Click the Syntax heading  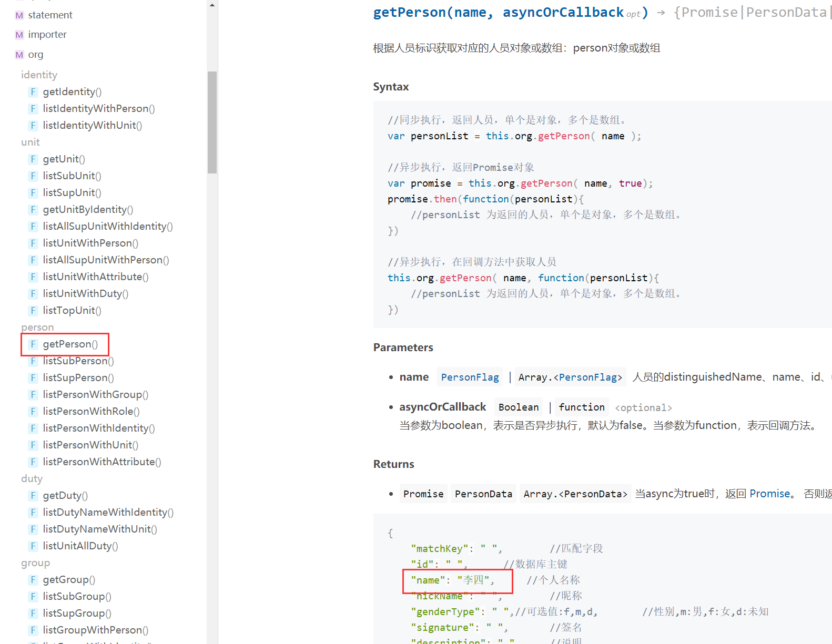point(391,87)
